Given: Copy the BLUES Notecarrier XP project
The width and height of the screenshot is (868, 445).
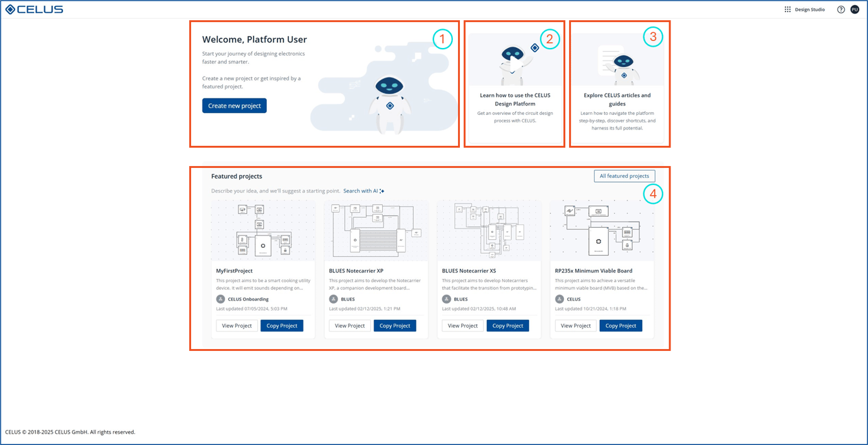Looking at the screenshot, I should (x=395, y=326).
